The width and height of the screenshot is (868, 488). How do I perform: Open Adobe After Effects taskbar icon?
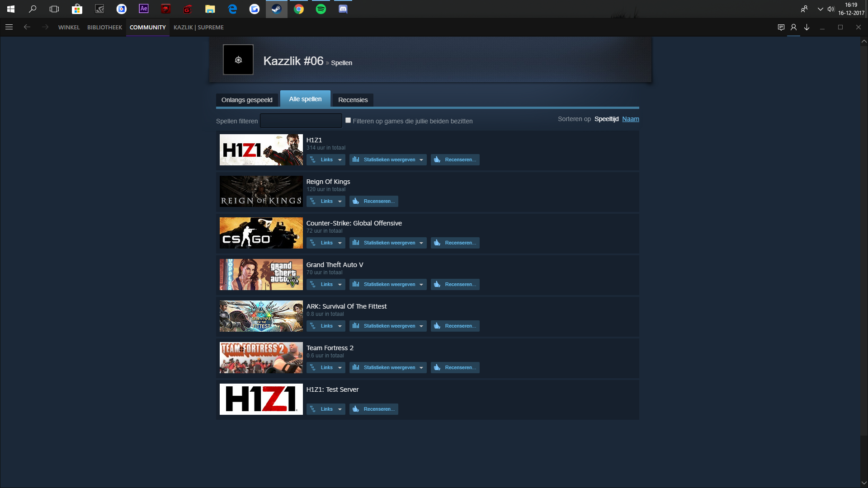tap(143, 9)
